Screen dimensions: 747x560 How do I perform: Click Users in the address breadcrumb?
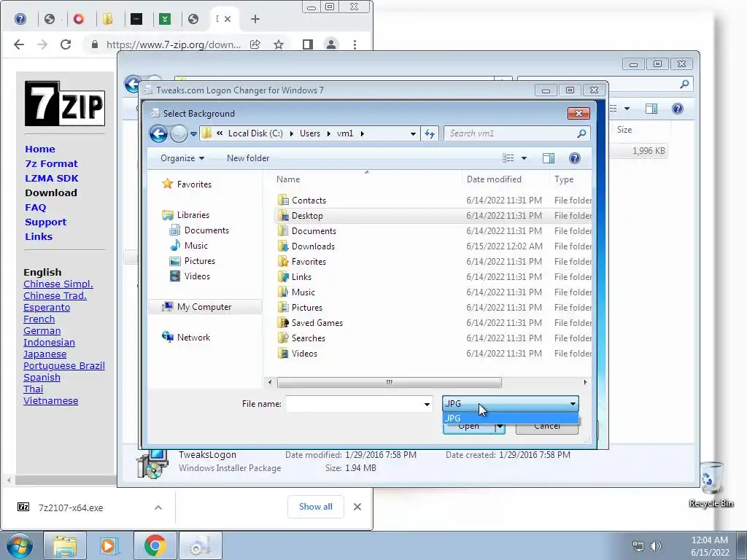(309, 133)
